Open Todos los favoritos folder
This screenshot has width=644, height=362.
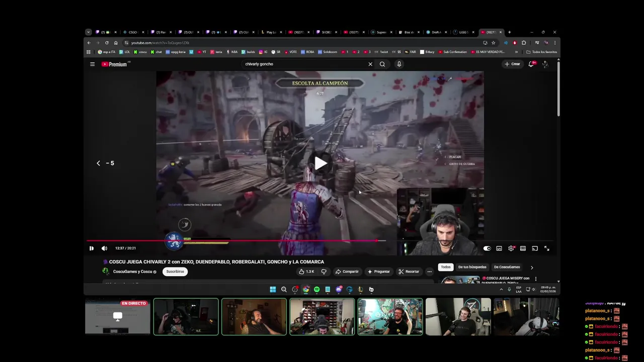(x=542, y=52)
